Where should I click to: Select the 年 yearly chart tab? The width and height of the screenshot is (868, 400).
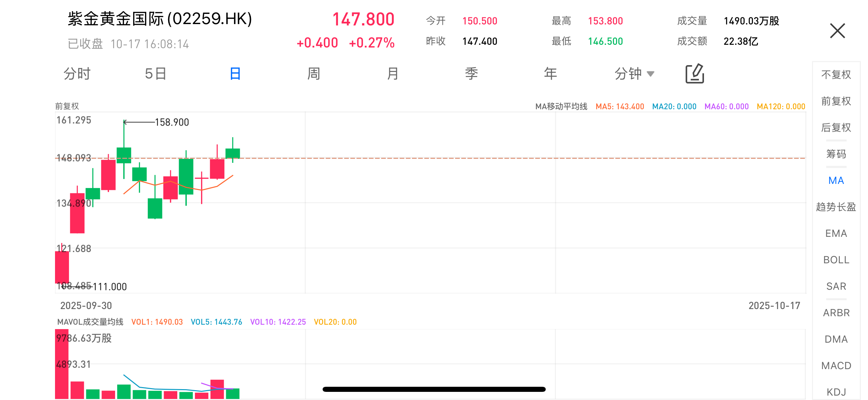click(550, 74)
